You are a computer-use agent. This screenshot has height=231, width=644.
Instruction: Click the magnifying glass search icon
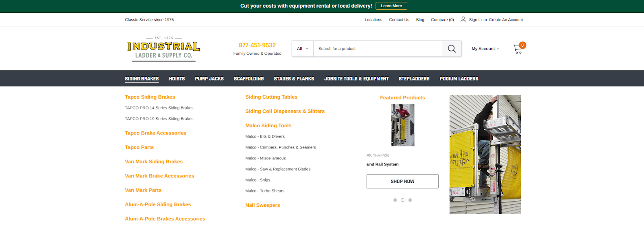pyautogui.click(x=452, y=49)
